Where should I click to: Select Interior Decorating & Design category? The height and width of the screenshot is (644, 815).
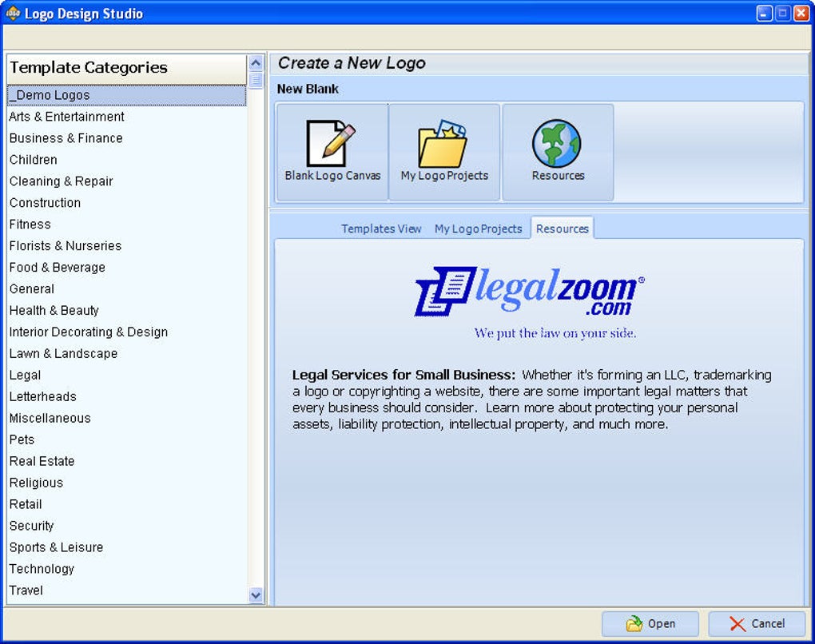pyautogui.click(x=126, y=332)
